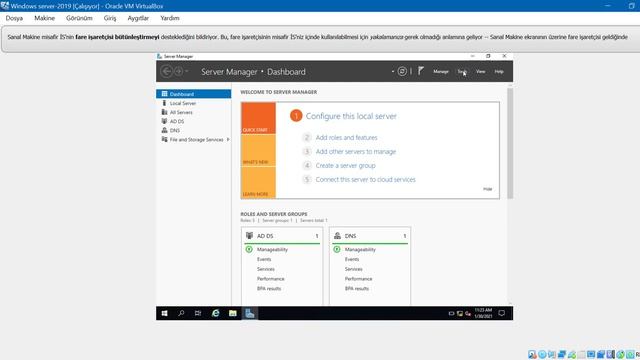
Task: Open the VirtualBox Görünüm menu
Action: tap(79, 18)
